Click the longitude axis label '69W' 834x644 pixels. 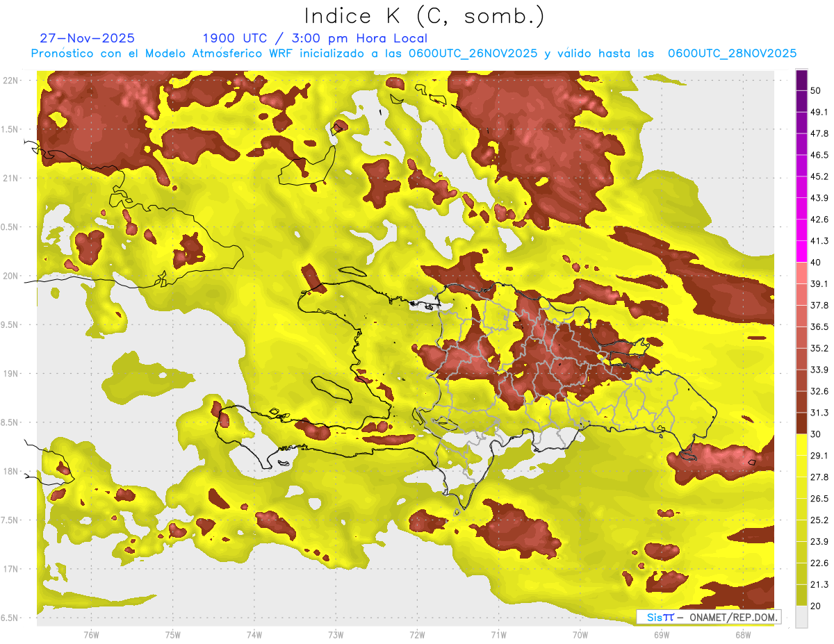point(662,635)
